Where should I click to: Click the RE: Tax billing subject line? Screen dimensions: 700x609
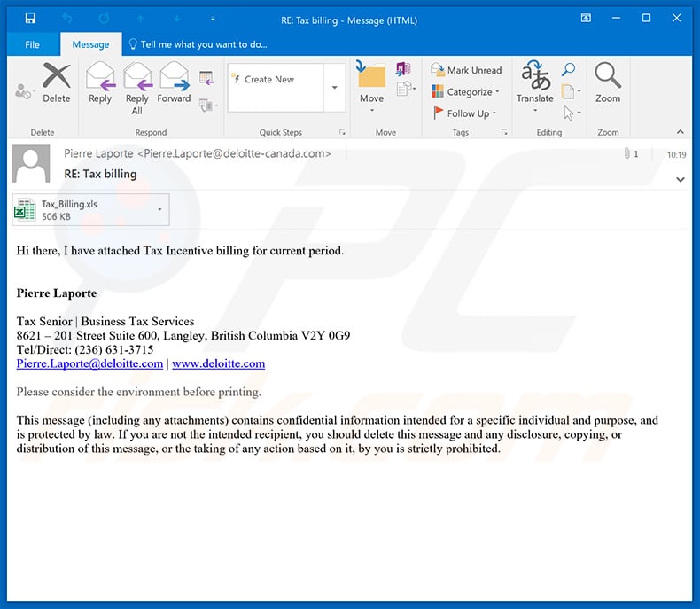(x=100, y=174)
